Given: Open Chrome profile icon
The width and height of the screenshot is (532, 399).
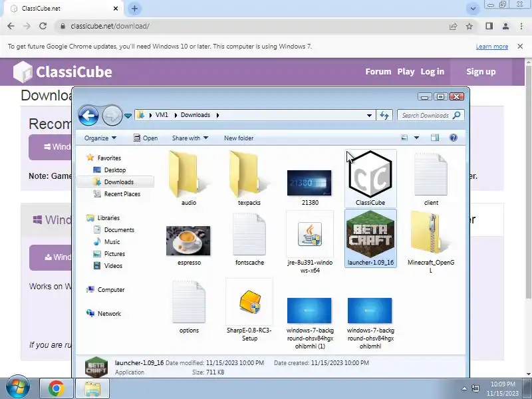Looking at the screenshot, I should pyautogui.click(x=505, y=26).
